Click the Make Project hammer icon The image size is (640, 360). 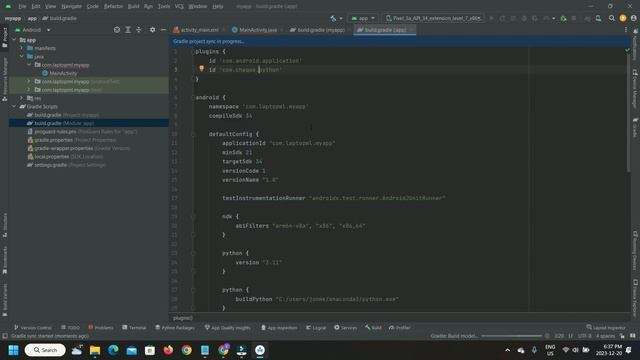333,18
